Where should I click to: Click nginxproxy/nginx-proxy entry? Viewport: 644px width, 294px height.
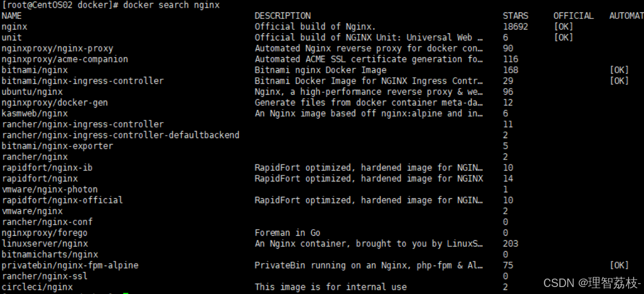[x=57, y=48]
